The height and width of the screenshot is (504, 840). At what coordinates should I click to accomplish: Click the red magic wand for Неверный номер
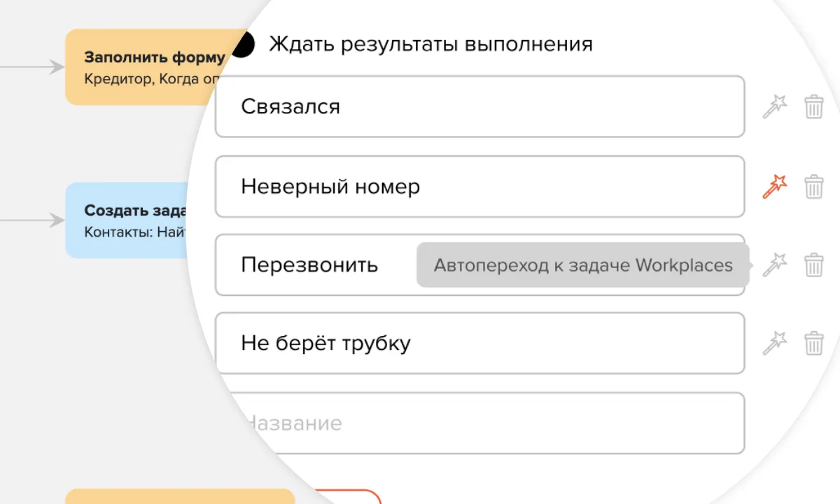point(775,187)
